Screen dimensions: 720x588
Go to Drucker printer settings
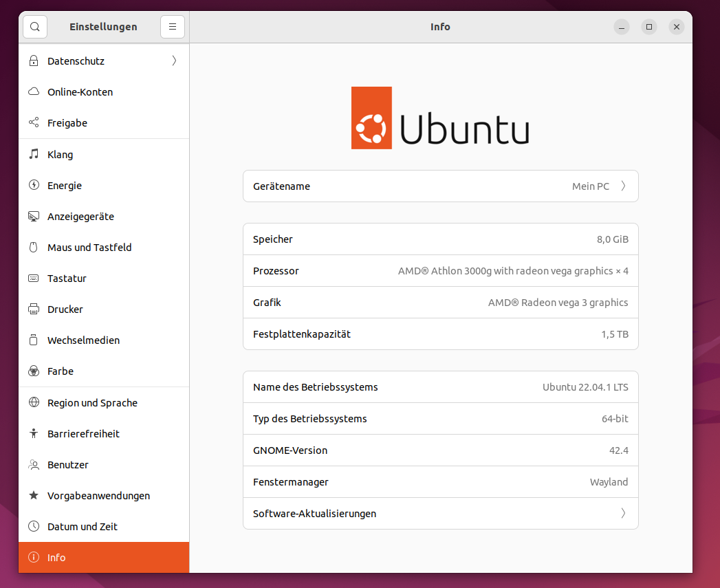coord(104,309)
